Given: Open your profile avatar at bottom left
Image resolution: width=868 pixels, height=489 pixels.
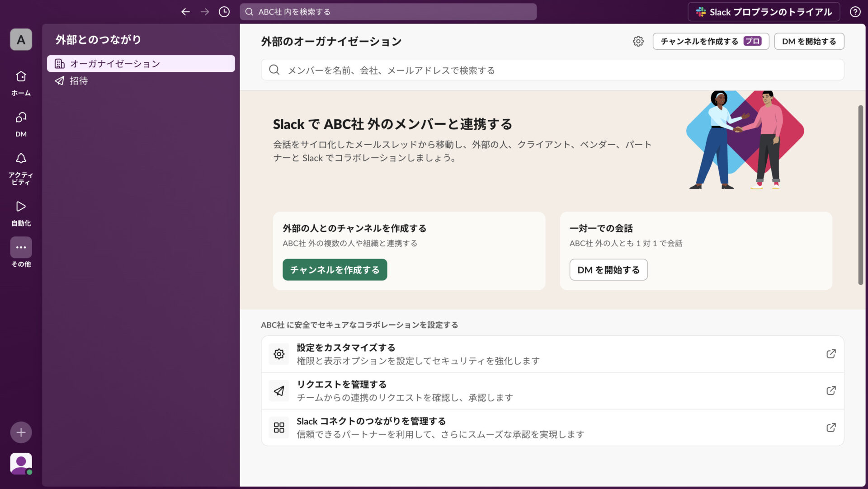Looking at the screenshot, I should click(21, 463).
